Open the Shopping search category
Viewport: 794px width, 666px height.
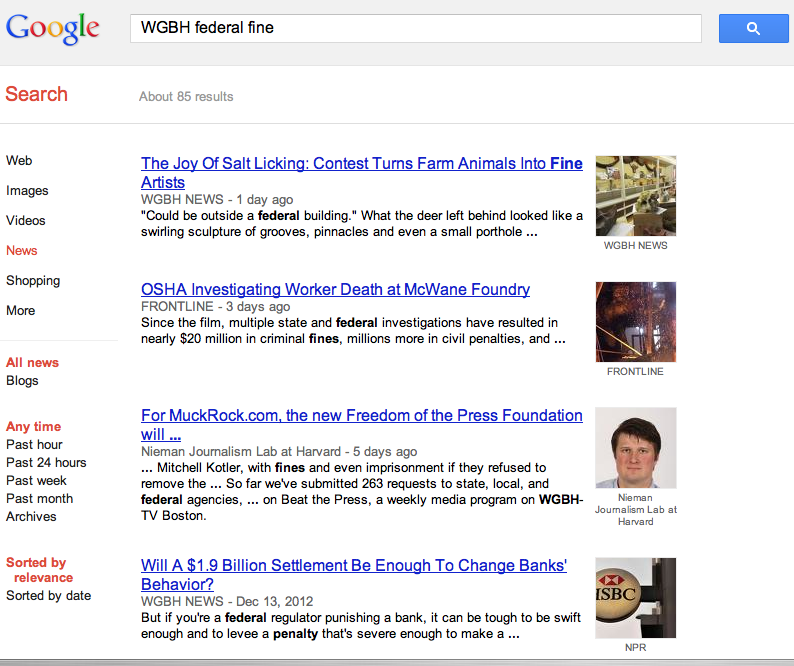pyautogui.click(x=33, y=280)
